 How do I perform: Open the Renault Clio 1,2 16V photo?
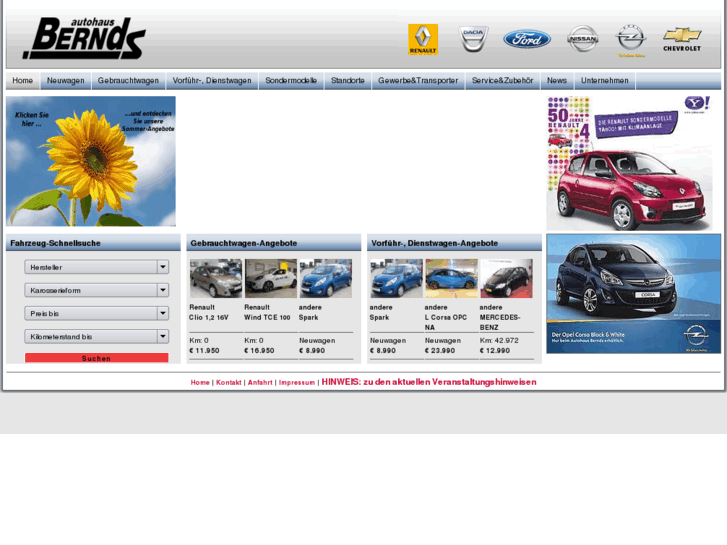click(x=216, y=278)
